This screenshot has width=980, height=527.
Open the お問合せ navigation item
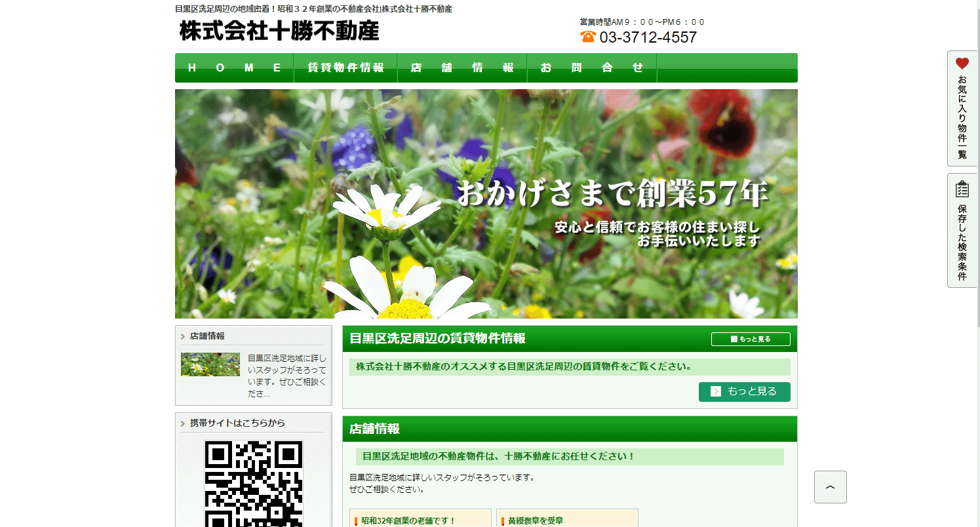point(591,68)
